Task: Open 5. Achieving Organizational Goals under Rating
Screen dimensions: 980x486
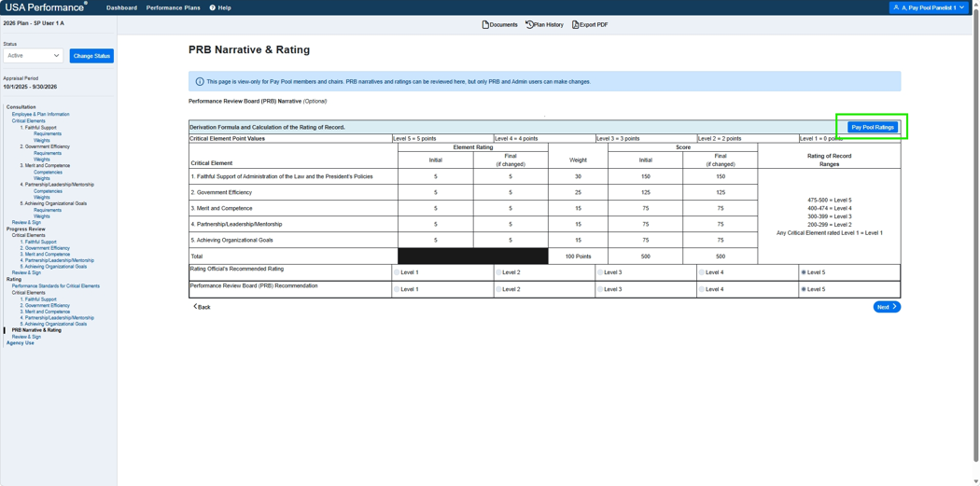Action: (x=53, y=324)
